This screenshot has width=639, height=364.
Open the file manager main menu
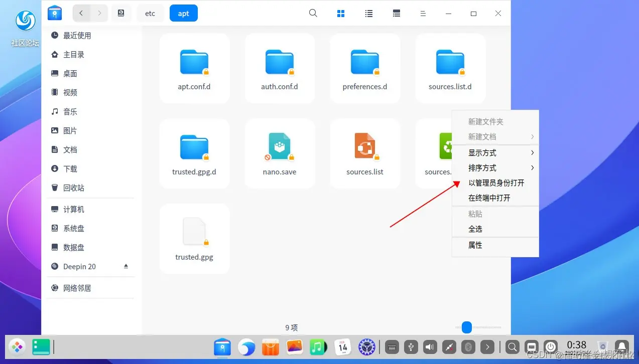(423, 14)
